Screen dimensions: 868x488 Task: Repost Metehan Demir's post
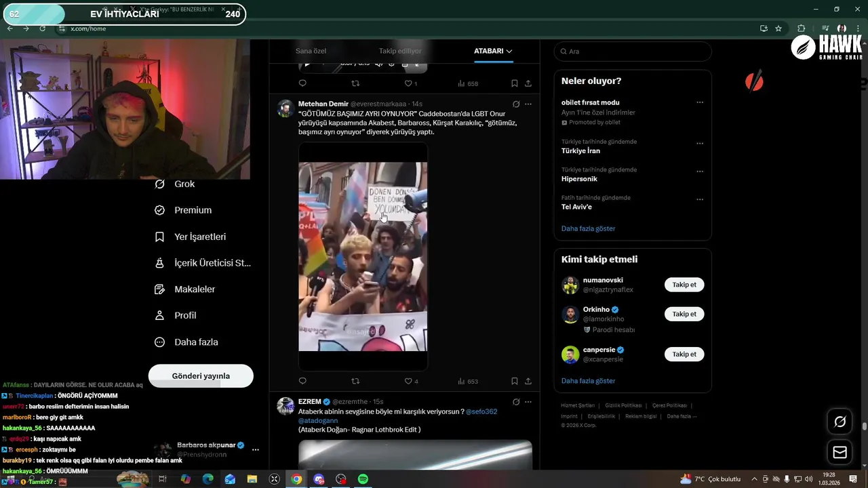(355, 381)
